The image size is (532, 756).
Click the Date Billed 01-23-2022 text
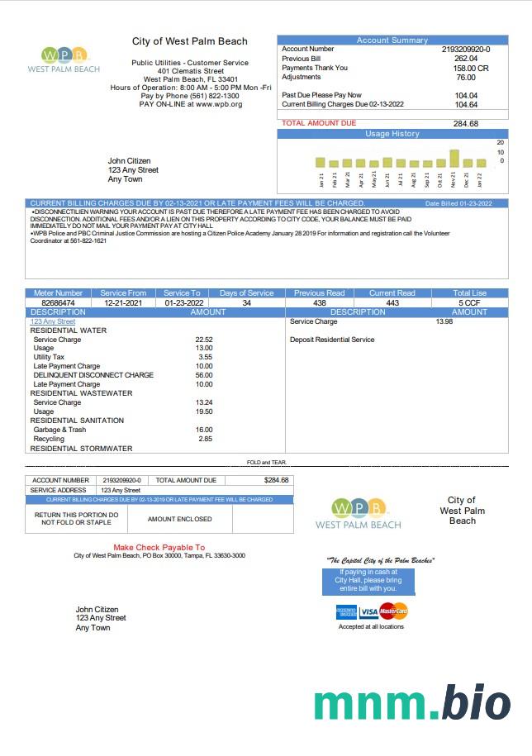tap(458, 203)
